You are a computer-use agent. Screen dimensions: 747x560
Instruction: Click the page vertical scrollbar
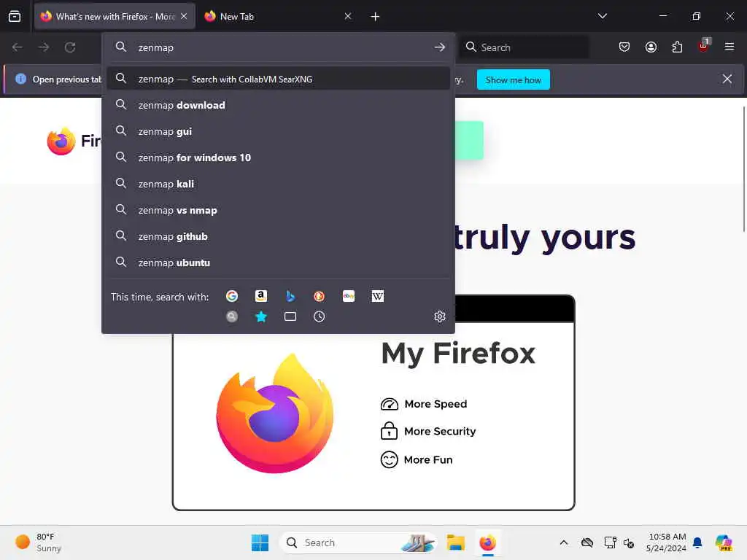pos(743,169)
